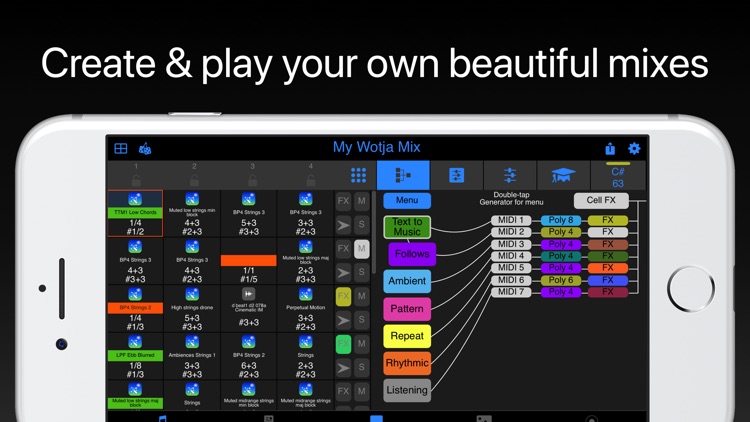Tap the MIDI 7 output box

[x=511, y=292]
